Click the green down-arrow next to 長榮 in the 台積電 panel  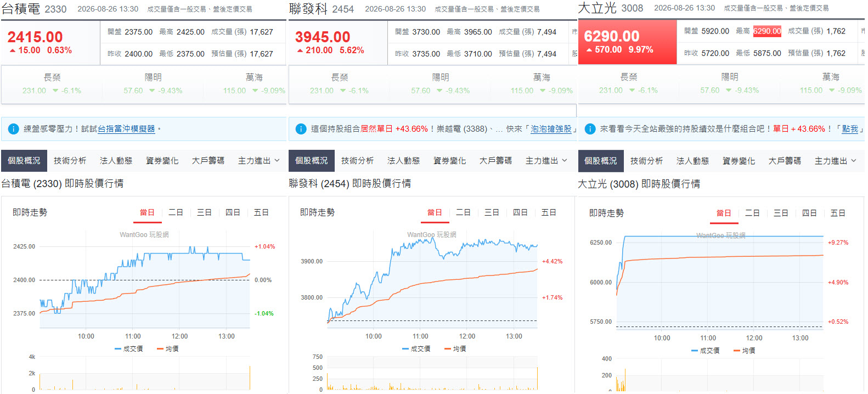click(55, 91)
